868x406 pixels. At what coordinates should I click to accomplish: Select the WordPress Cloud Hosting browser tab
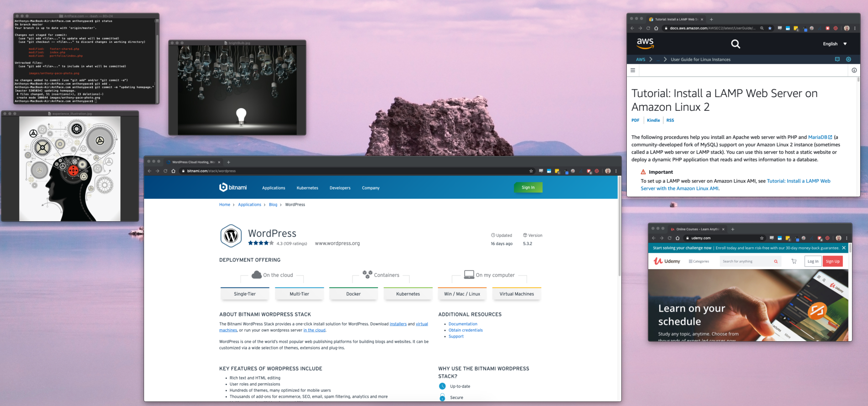coord(193,162)
